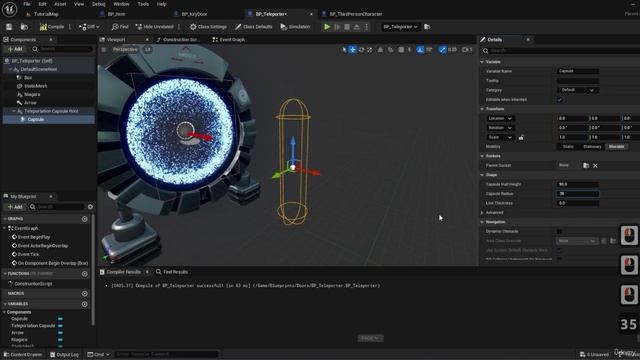Open play options three-dots menu
The height and width of the screenshot is (360, 640).
pos(366,27)
